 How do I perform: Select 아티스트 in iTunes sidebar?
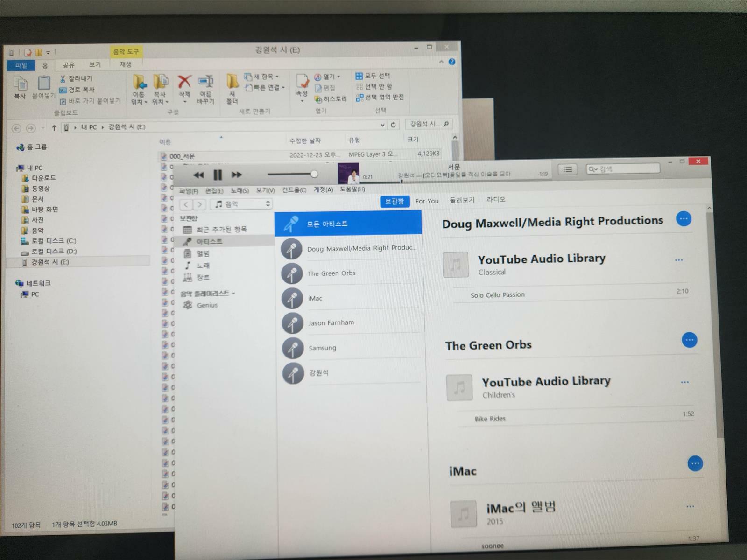(224, 241)
